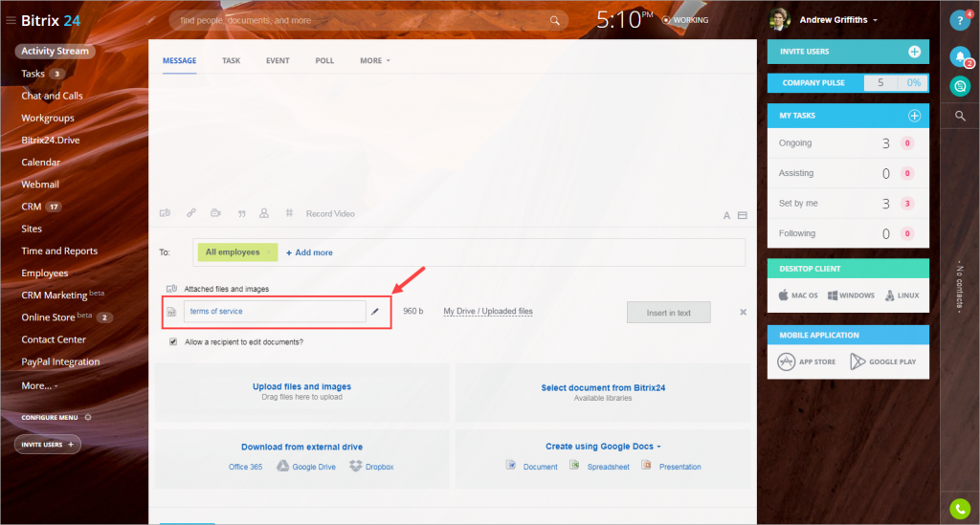
Task: Expand 'More...' in left sidebar
Action: tap(39, 385)
